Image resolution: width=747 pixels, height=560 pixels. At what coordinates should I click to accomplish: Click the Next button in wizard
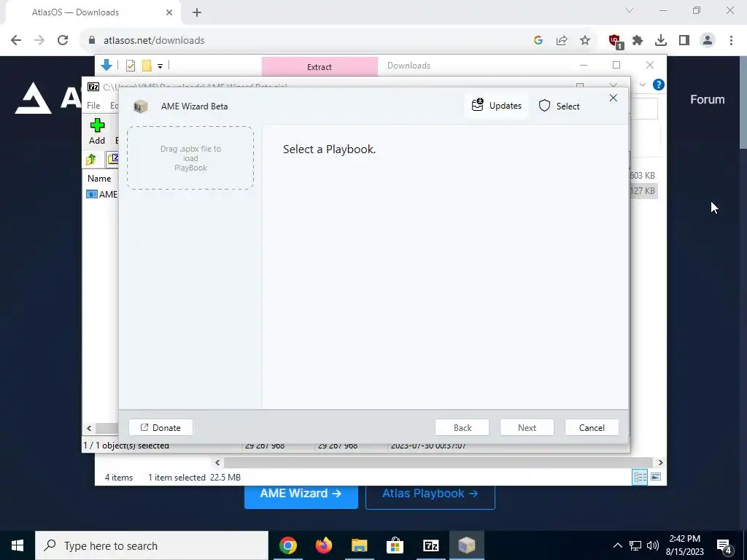527,427
